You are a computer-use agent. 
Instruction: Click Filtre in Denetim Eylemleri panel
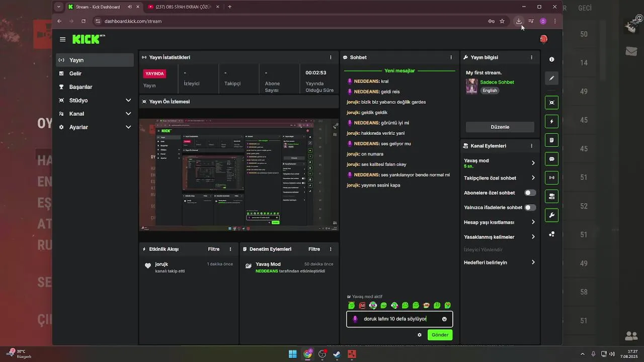click(x=314, y=249)
